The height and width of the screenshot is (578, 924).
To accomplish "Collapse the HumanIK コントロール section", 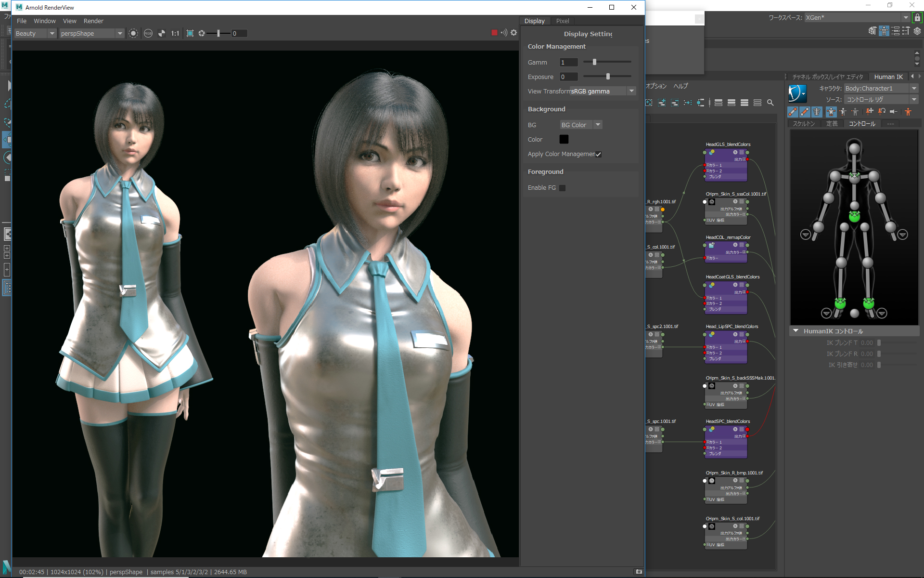I will coord(796,331).
